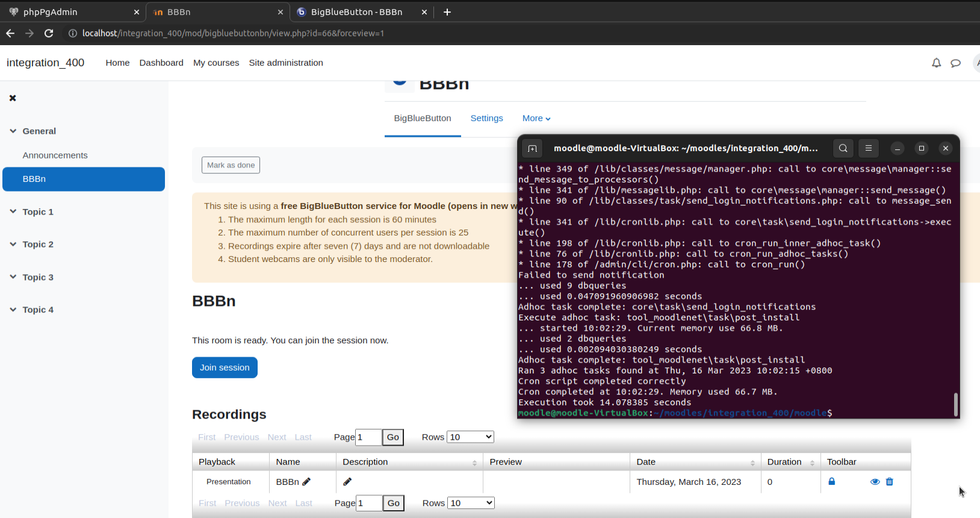Open the notifications bell in Moodle
980x518 pixels.
coord(937,63)
